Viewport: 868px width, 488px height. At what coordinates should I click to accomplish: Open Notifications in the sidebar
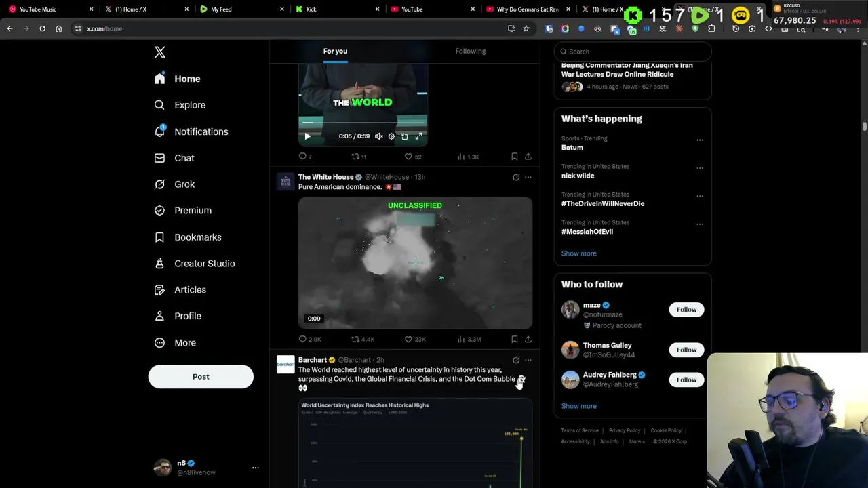click(191, 131)
